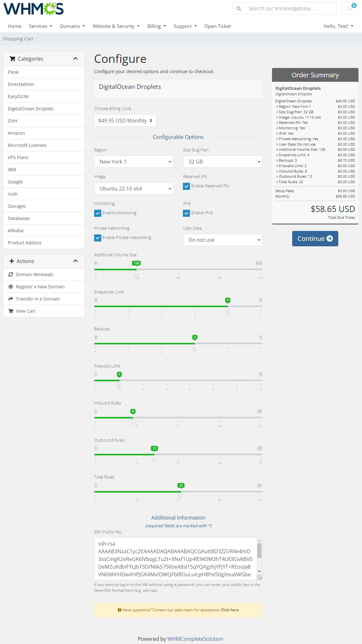This screenshot has width=362, height=644.
Task: Open the Billing menu
Action: [x=156, y=26]
